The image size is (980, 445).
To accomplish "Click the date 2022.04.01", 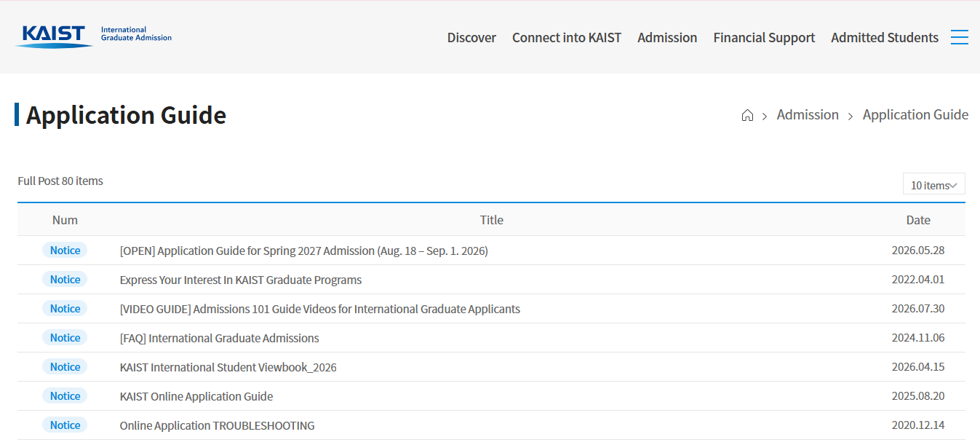I will coord(918,280).
